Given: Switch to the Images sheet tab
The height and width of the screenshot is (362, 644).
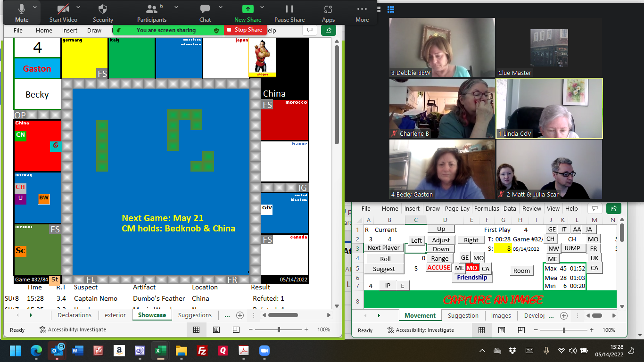Looking at the screenshot, I should (x=501, y=315).
